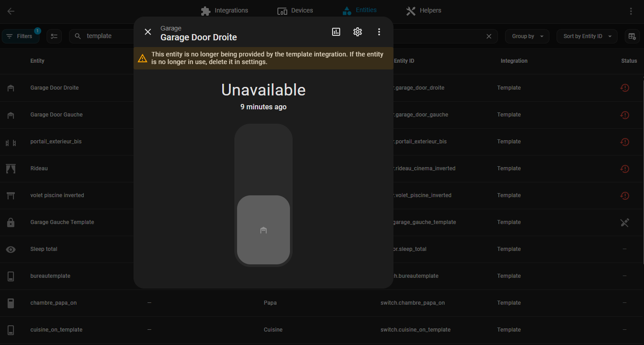Click read-only status icon for Garage Gauche Template
This screenshot has height=345, width=644.
coord(625,222)
